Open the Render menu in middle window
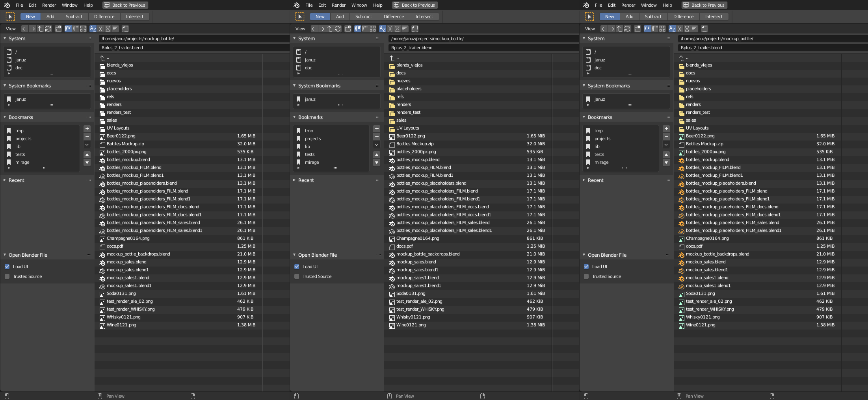 339,5
